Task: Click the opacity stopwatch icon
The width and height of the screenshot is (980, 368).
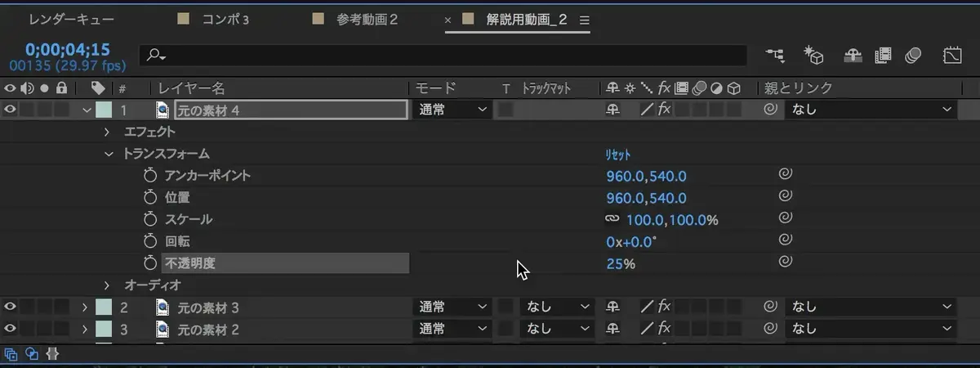Action: pos(149,263)
